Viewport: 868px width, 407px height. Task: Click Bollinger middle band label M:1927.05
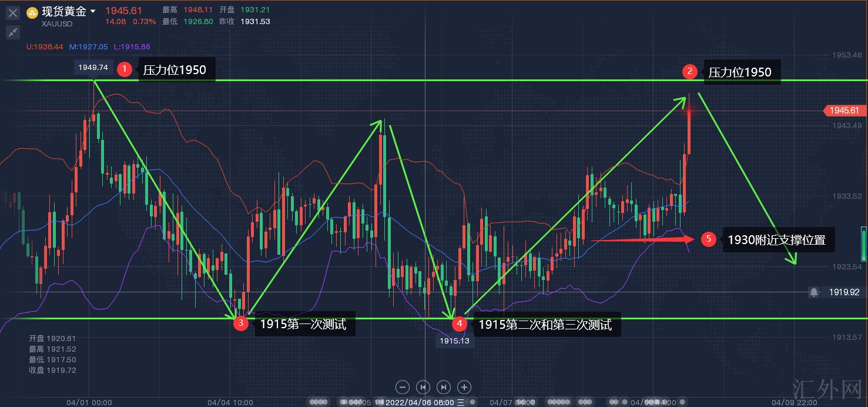pos(89,46)
